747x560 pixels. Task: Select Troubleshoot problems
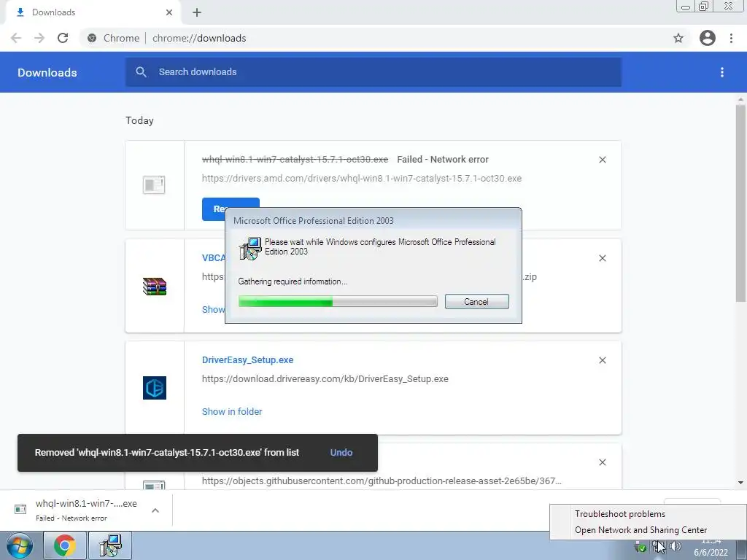pyautogui.click(x=620, y=514)
